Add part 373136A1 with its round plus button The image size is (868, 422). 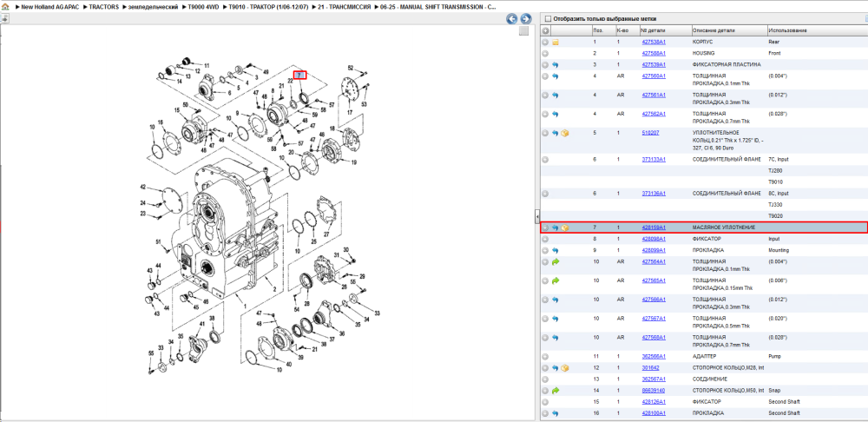point(545,194)
